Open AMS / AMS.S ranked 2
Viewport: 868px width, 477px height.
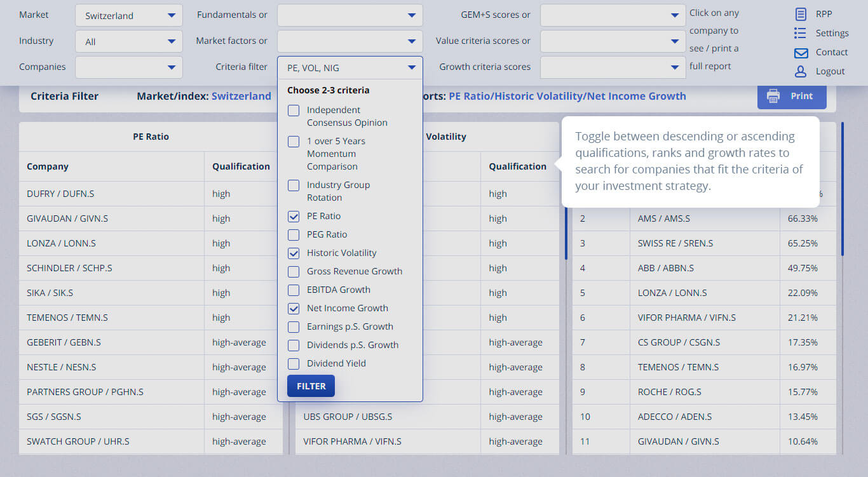pyautogui.click(x=664, y=218)
